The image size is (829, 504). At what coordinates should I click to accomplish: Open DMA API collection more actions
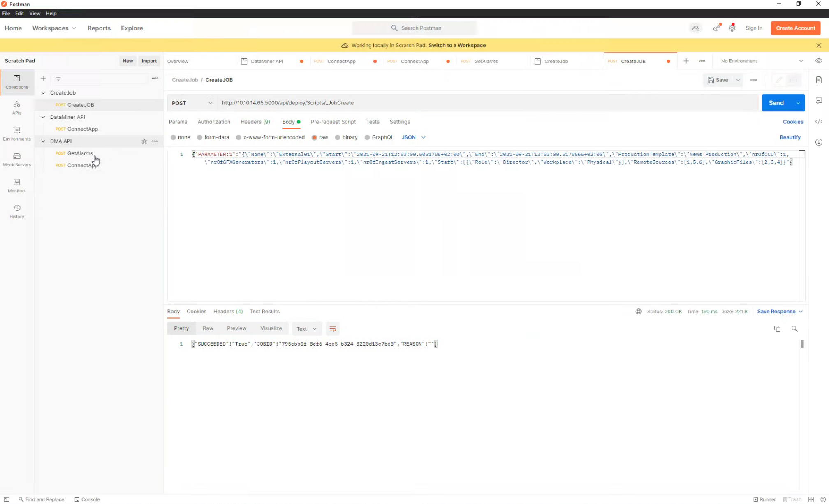coord(155,141)
